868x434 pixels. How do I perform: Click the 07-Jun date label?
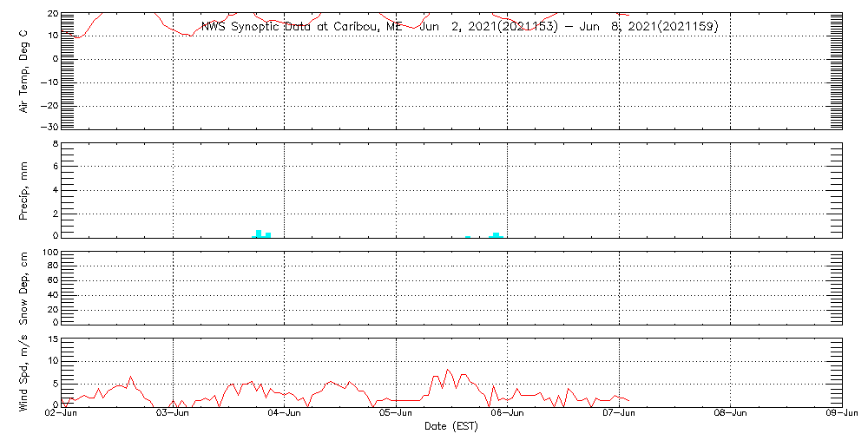click(619, 414)
